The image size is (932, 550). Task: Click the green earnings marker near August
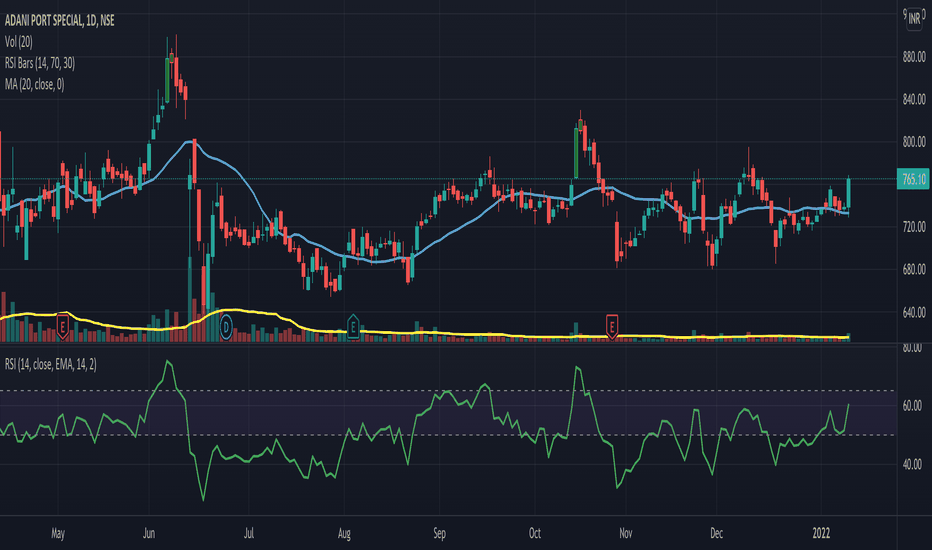[353, 326]
